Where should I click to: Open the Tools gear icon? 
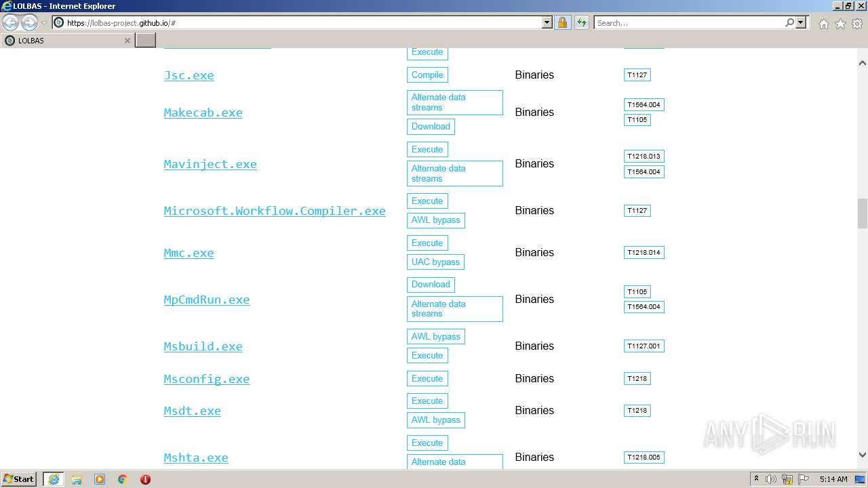[x=856, y=24]
